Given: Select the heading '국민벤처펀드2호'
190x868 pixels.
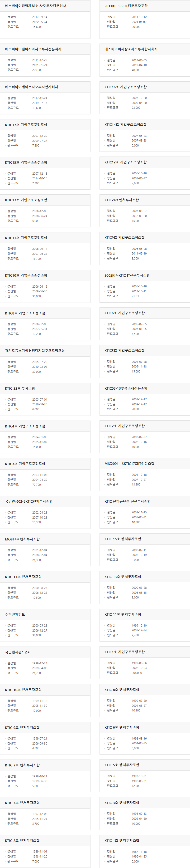Looking at the screenshot, I should [x=18, y=652].
